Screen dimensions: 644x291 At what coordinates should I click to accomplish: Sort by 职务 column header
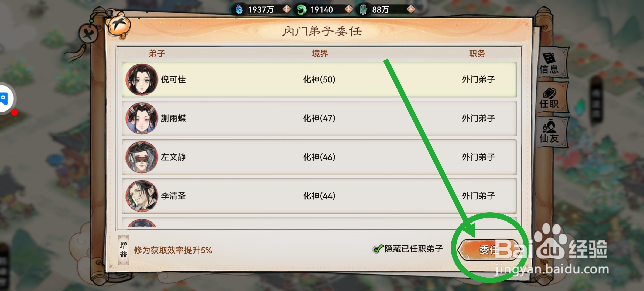coord(477,53)
